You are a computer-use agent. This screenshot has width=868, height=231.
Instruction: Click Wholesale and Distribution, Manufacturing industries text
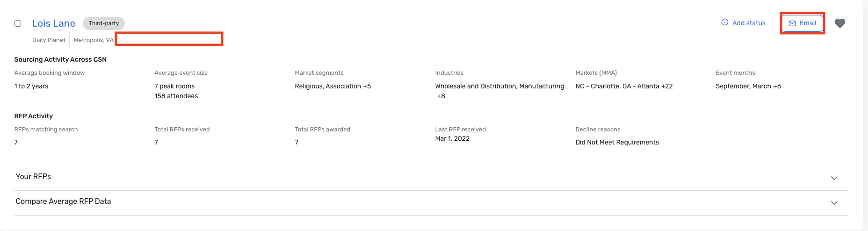click(x=499, y=87)
